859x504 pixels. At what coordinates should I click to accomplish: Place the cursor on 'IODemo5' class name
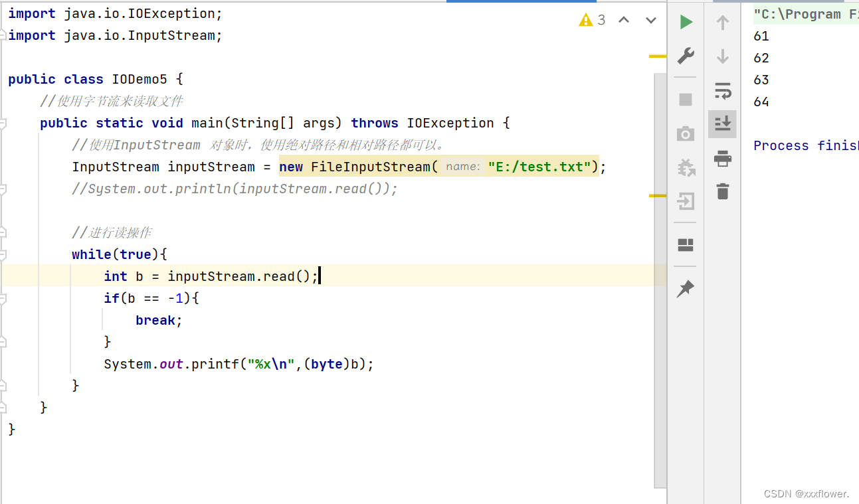click(x=140, y=79)
